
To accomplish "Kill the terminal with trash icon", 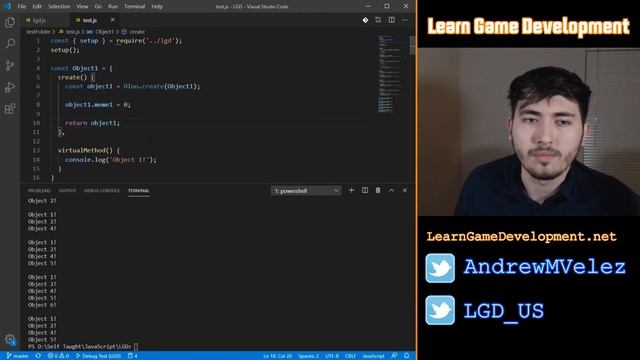I will click(x=378, y=190).
